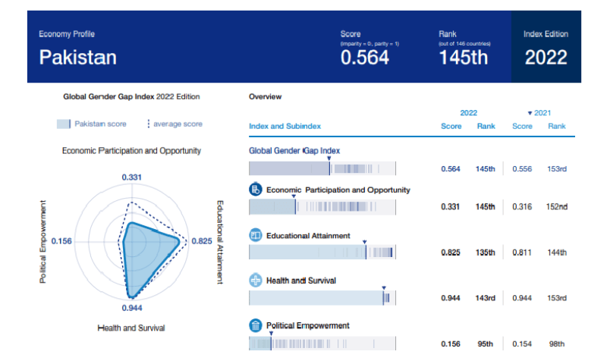Click the 2021 education score 0.811

click(522, 253)
